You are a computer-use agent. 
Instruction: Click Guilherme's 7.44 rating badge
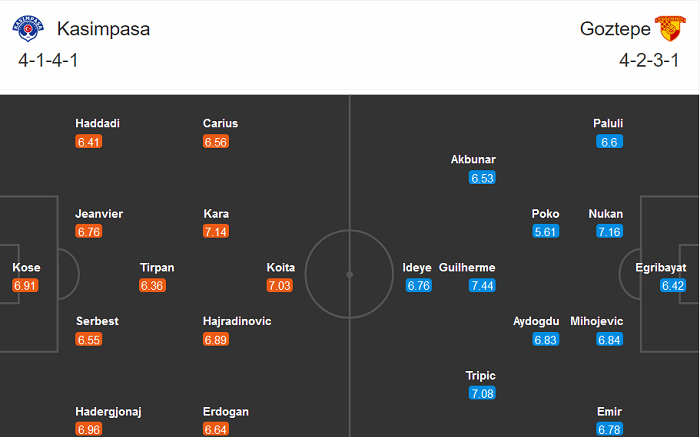pyautogui.click(x=482, y=286)
